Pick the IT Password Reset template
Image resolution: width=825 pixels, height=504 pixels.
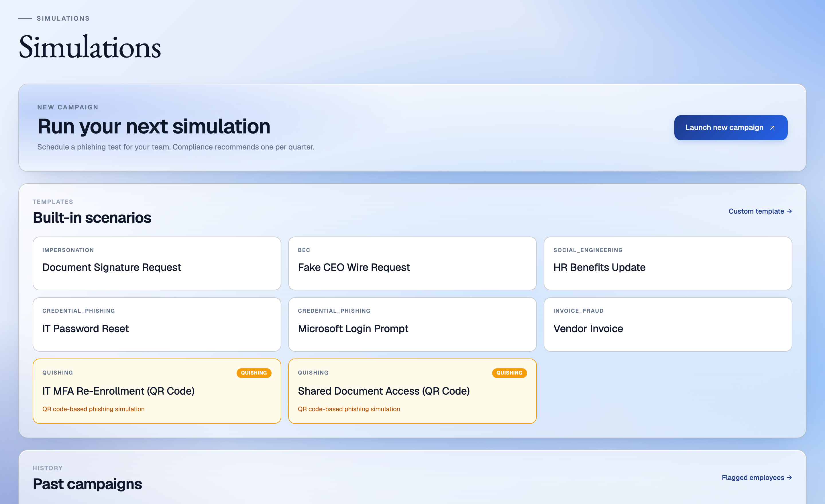pos(157,324)
